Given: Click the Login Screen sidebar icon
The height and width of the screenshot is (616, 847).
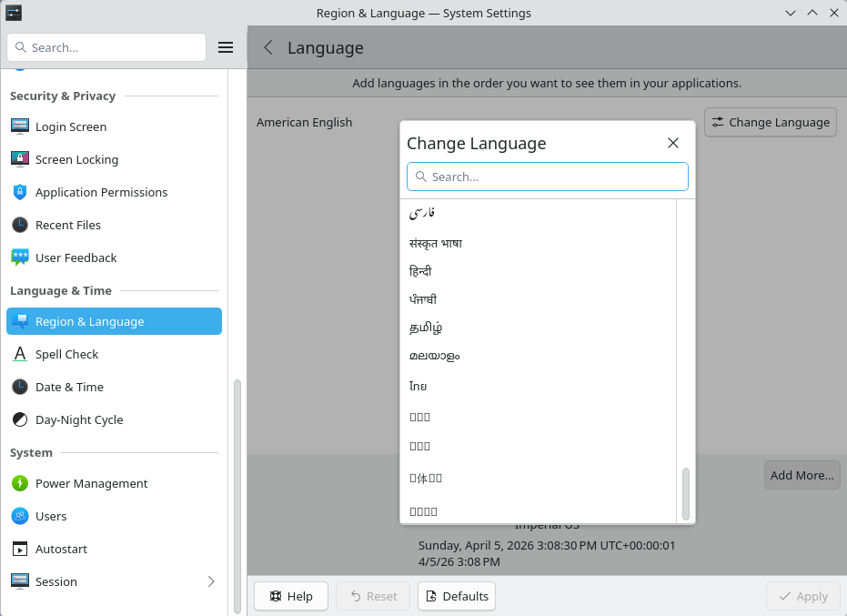Looking at the screenshot, I should tap(20, 126).
